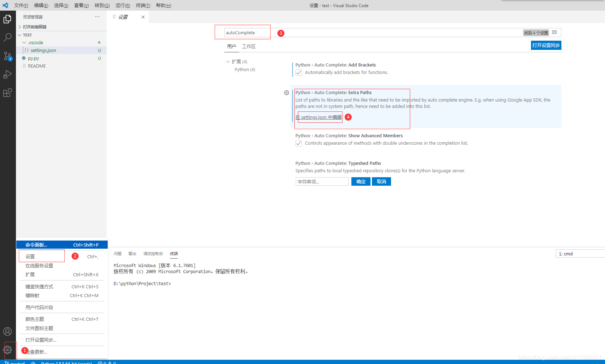Switch to the 输出 panel tab
The height and width of the screenshot is (364, 605).
tap(132, 254)
